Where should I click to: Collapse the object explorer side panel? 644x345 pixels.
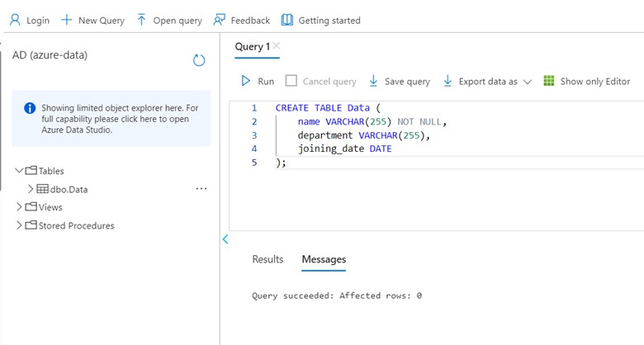(x=225, y=239)
